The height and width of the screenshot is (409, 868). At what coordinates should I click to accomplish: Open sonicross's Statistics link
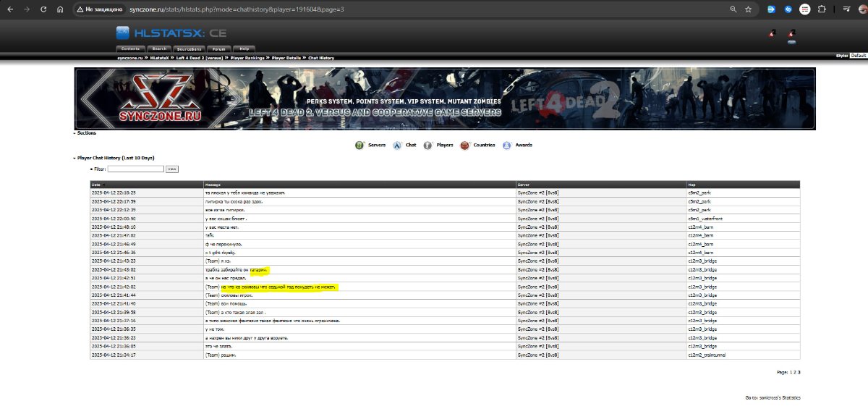point(778,398)
